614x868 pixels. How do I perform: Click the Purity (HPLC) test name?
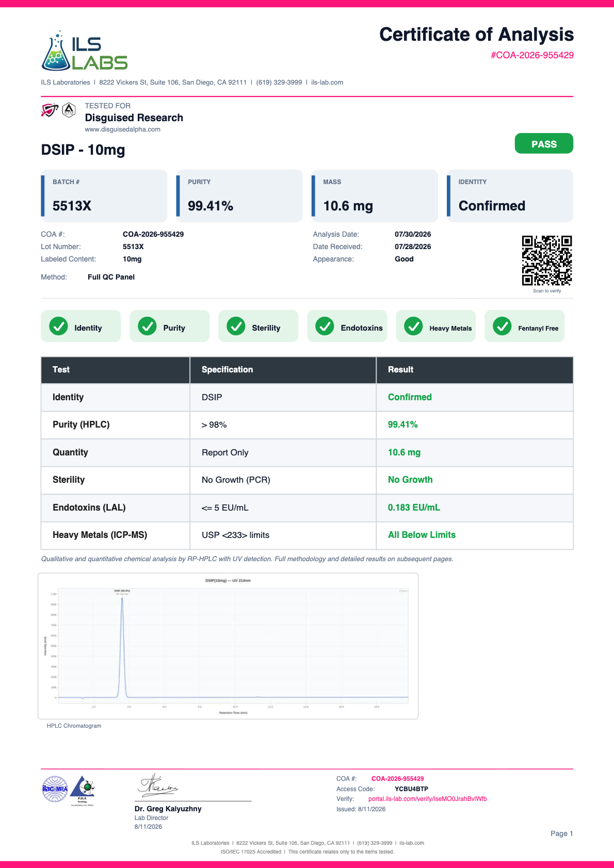pos(81,424)
